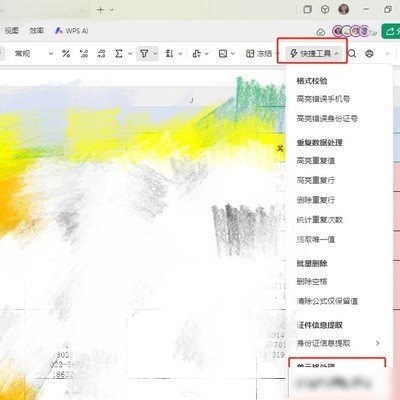
Task: Click the increase decimal places icon
Action: (84, 54)
